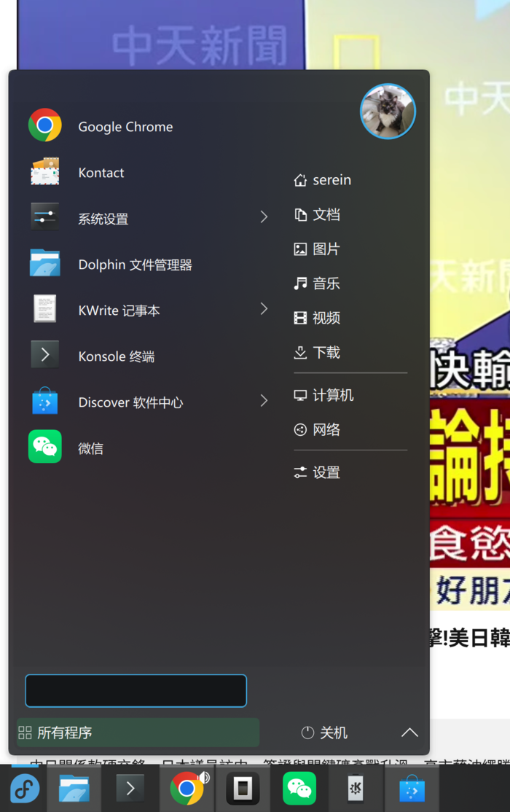Viewport: 510px width, 812px height.
Task: Open WeChat on the taskbar
Action: pos(299,788)
